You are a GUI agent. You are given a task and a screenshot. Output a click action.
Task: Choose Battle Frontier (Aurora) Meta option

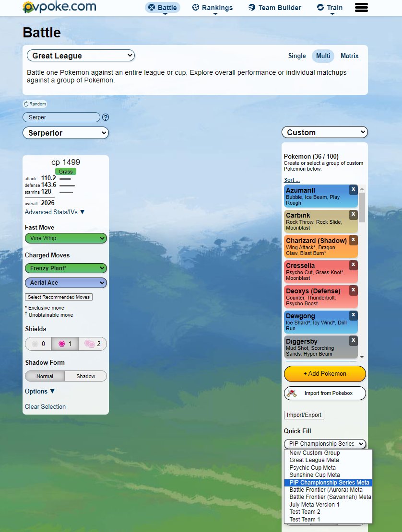pos(328,490)
